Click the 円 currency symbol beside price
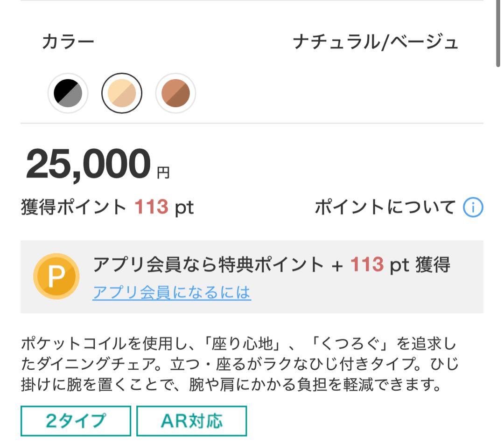The width and height of the screenshot is (504, 442). [x=163, y=173]
